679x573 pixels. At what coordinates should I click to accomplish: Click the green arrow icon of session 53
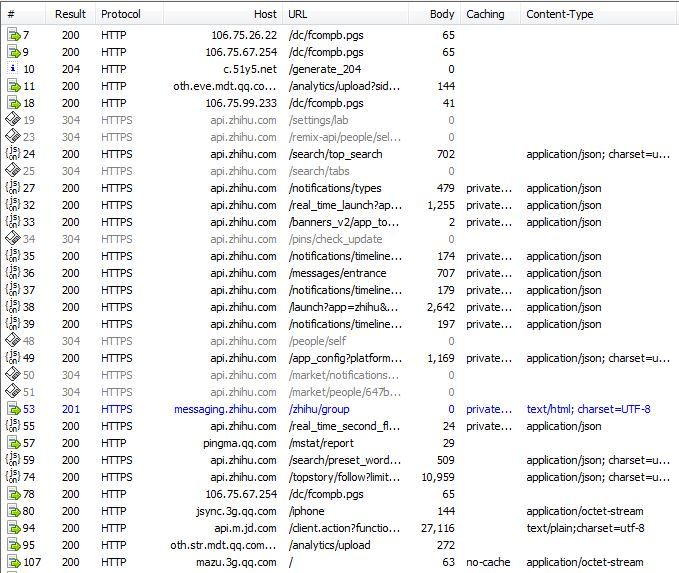pyautogui.click(x=14, y=409)
